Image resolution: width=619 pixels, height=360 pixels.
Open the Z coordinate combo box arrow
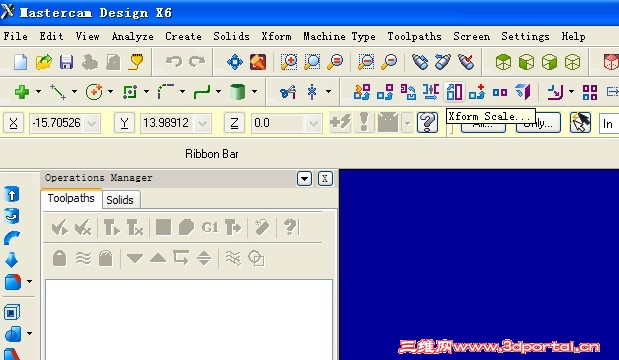click(x=313, y=124)
